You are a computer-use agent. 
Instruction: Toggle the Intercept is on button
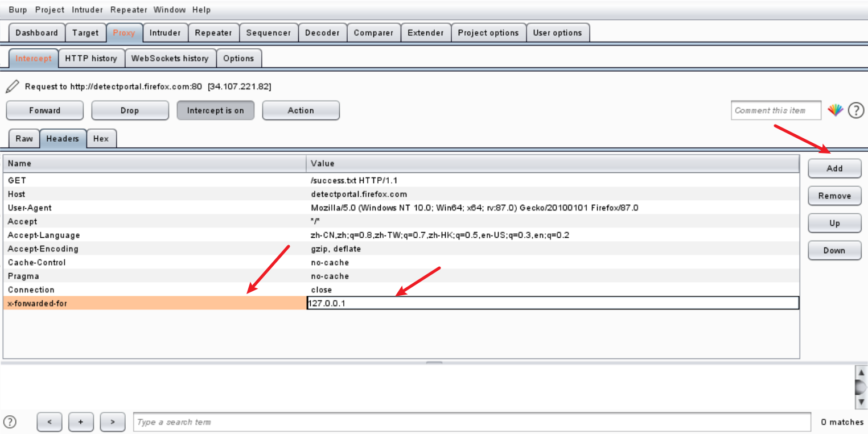pyautogui.click(x=216, y=110)
